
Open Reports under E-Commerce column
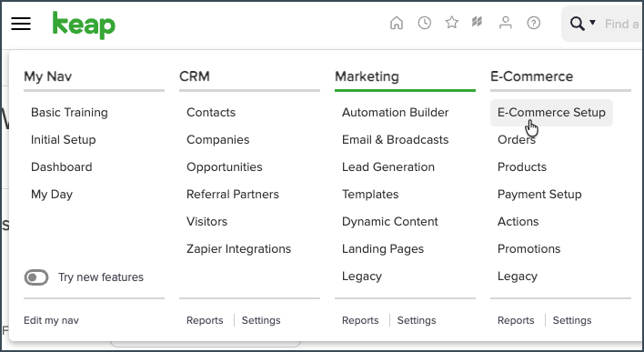click(x=516, y=320)
